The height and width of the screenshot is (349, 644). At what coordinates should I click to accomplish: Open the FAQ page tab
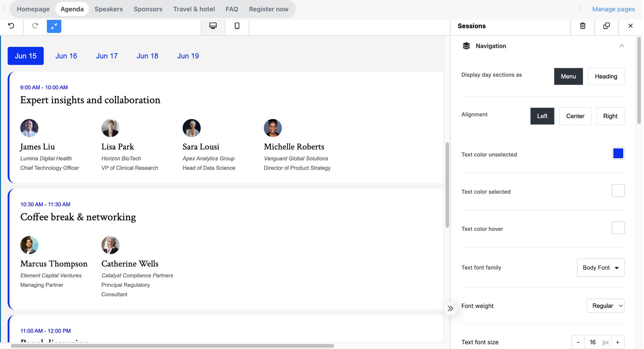click(x=232, y=9)
